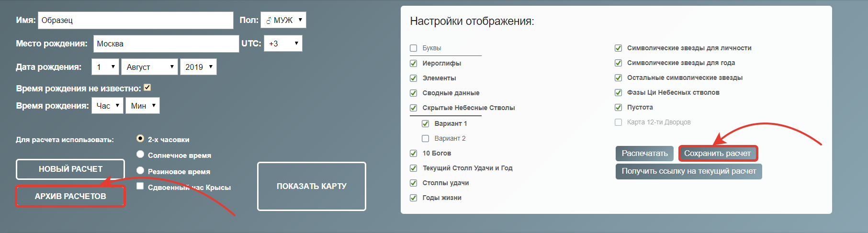The width and height of the screenshot is (868, 233).
Task: Toggle Символические звезды для года checkbox
Action: (619, 63)
